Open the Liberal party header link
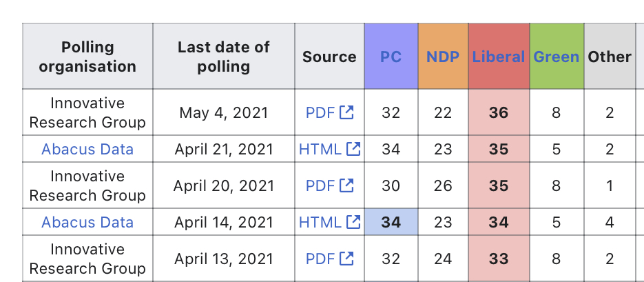The image size is (644, 282). (x=499, y=57)
